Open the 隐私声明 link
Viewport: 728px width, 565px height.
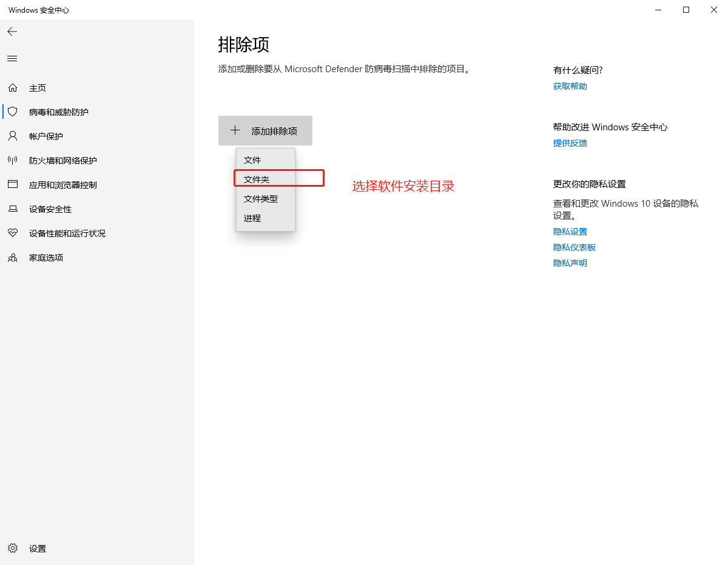click(x=570, y=263)
